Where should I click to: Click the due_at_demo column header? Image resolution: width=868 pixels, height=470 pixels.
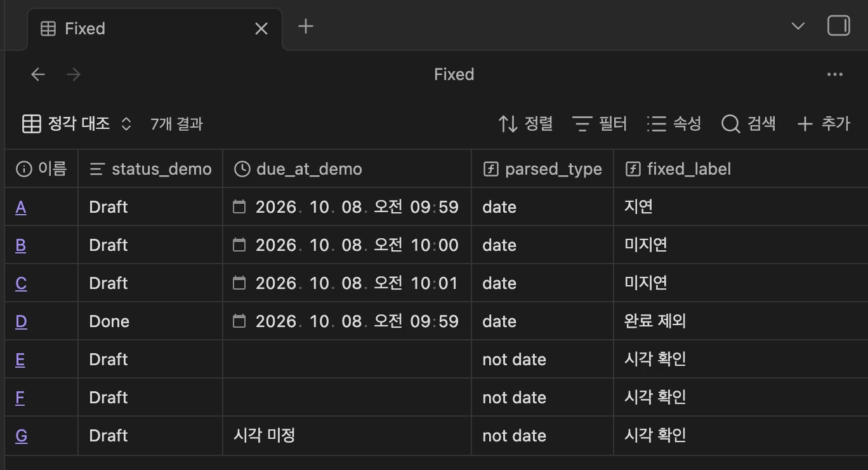point(347,168)
